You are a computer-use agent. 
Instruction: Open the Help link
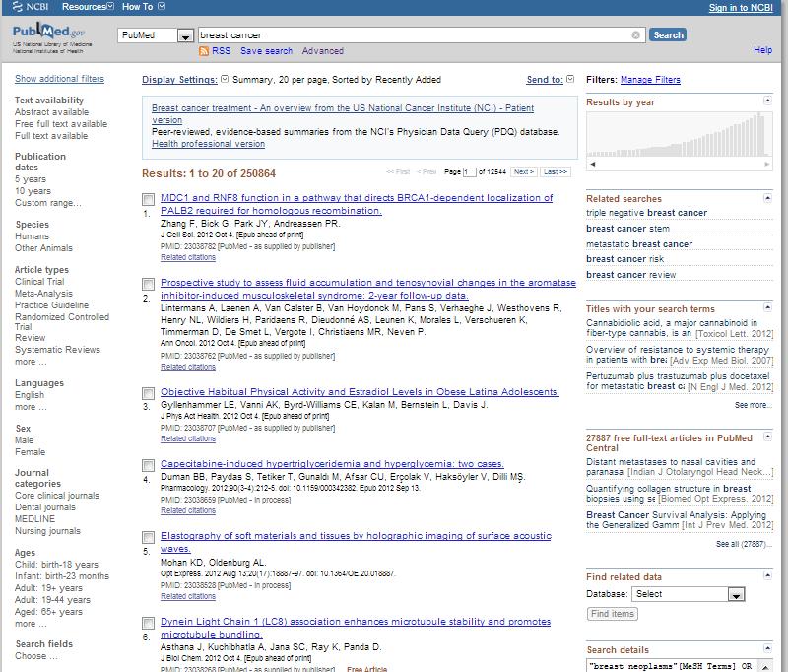pyautogui.click(x=762, y=49)
